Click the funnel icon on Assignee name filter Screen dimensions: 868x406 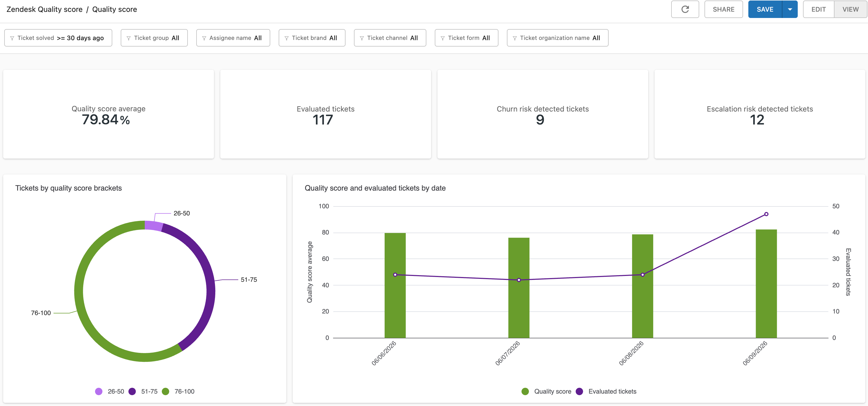tap(204, 38)
